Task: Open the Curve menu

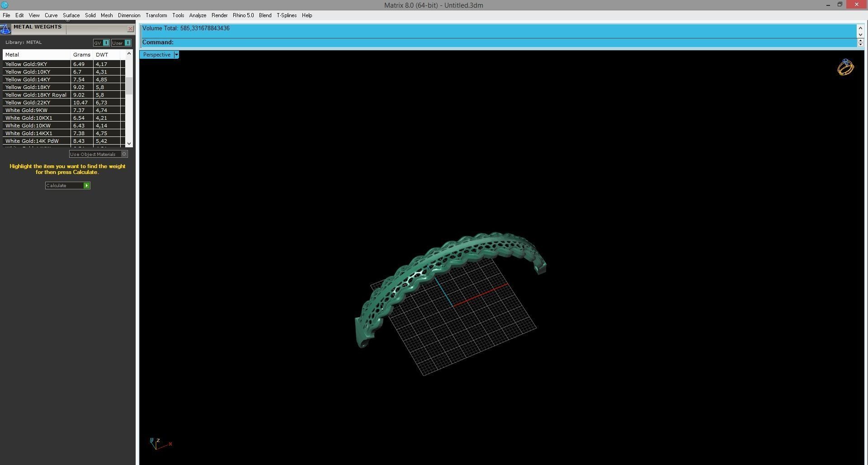Action: [x=51, y=15]
